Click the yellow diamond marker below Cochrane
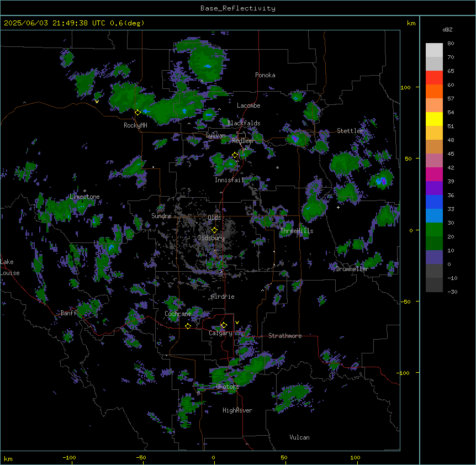The image size is (476, 465). click(x=188, y=326)
